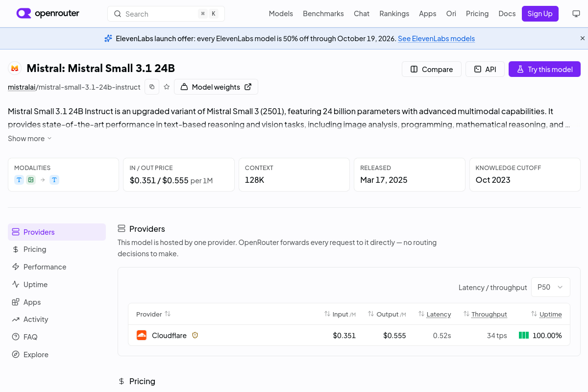588x392 pixels.
Task: Sort by Input price column
Action: click(340, 314)
